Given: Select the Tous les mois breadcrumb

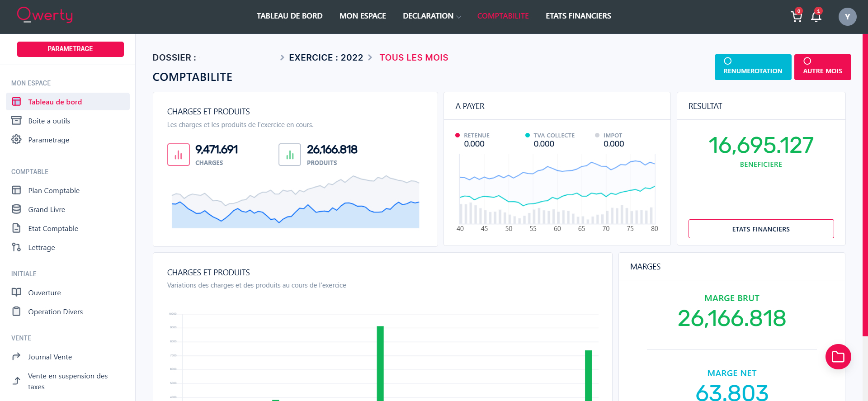Looking at the screenshot, I should tap(414, 57).
